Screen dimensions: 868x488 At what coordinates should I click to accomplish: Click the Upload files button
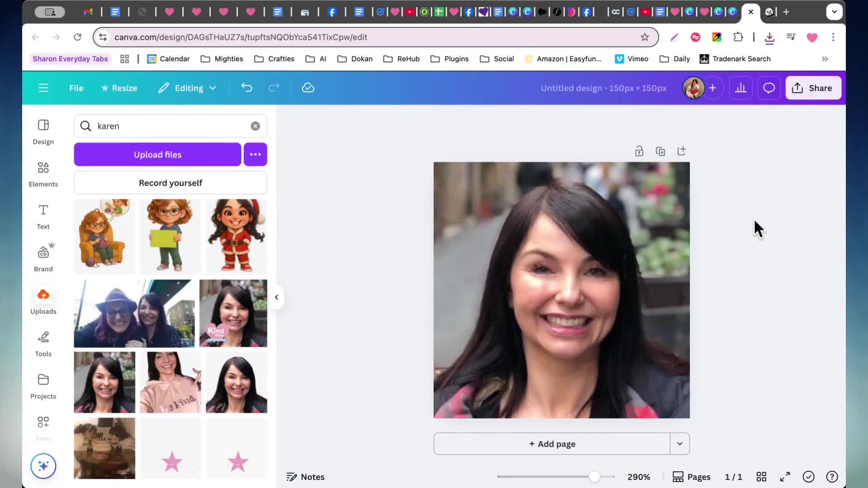[x=157, y=155]
